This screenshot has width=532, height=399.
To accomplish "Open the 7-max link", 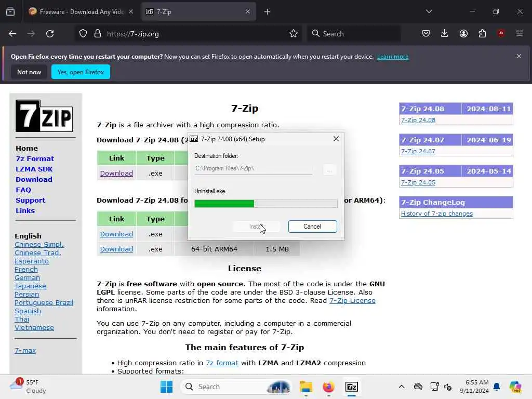I will tap(25, 351).
